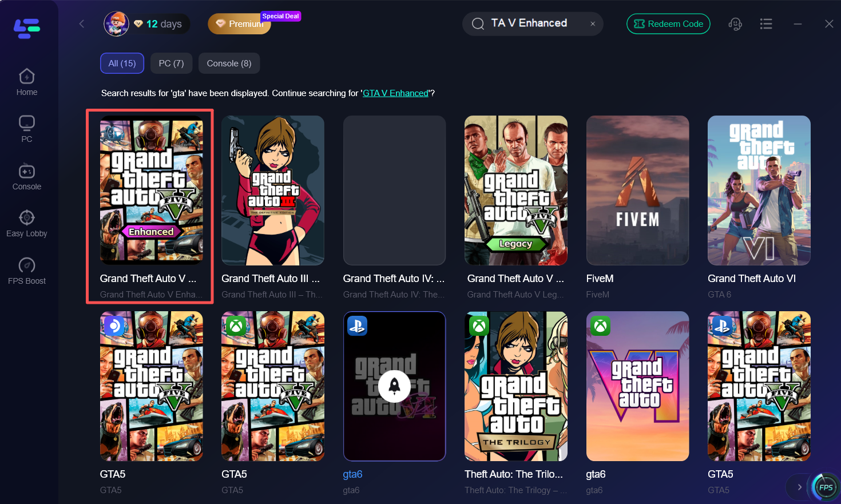Open Grand Theft Auto VI game cover
The width and height of the screenshot is (841, 504).
(759, 191)
